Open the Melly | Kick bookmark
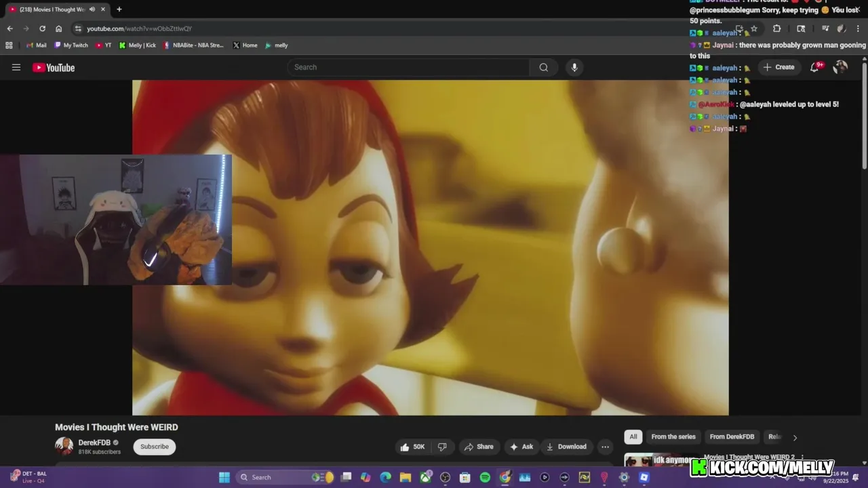This screenshot has width=868, height=488. (137, 45)
